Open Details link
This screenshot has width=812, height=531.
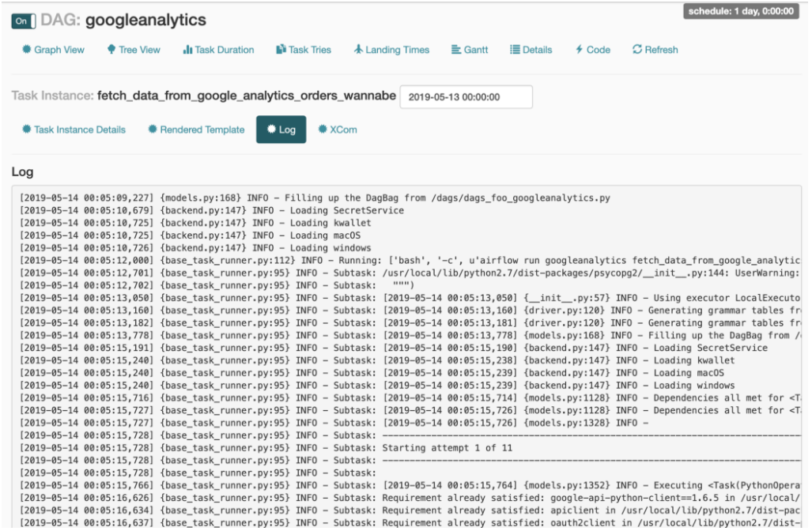(x=531, y=50)
